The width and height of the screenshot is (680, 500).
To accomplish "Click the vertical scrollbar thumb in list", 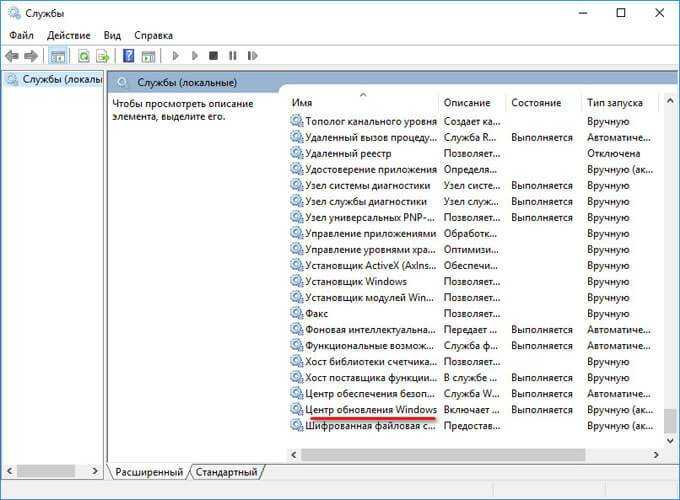I will click(x=670, y=420).
